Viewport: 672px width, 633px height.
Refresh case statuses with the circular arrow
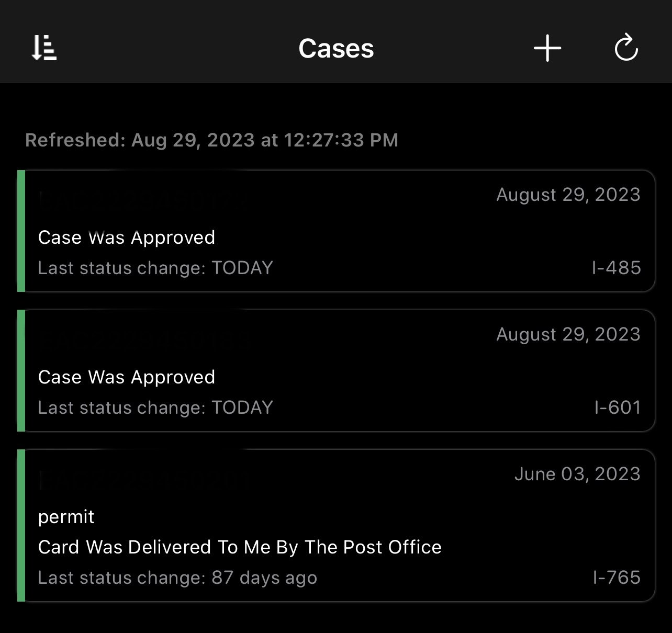[x=626, y=49]
